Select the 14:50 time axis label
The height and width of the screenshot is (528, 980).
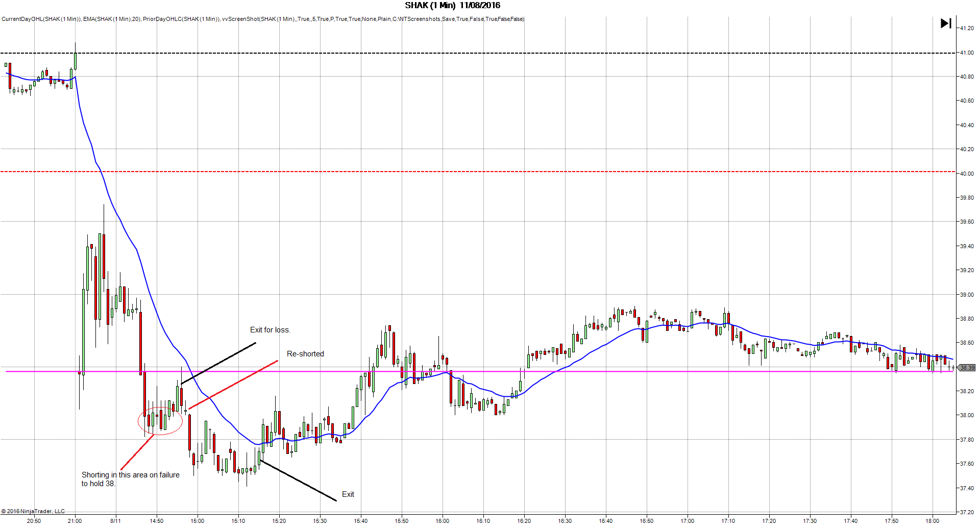tap(157, 521)
